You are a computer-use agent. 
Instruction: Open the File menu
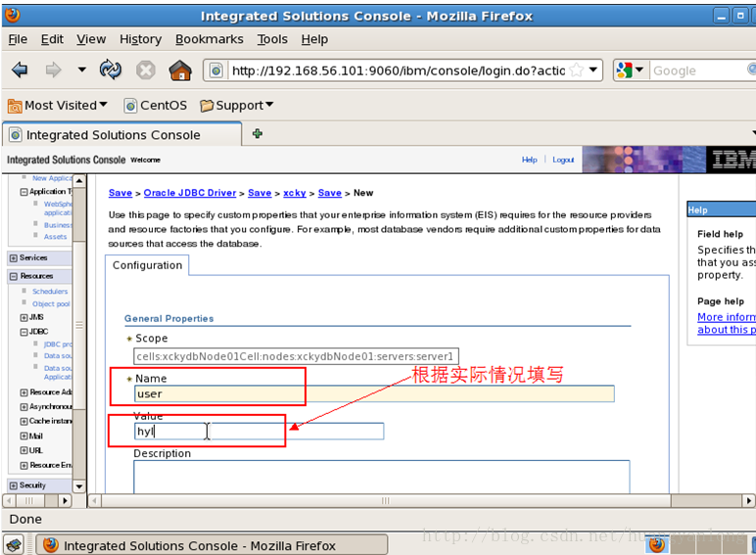click(18, 39)
